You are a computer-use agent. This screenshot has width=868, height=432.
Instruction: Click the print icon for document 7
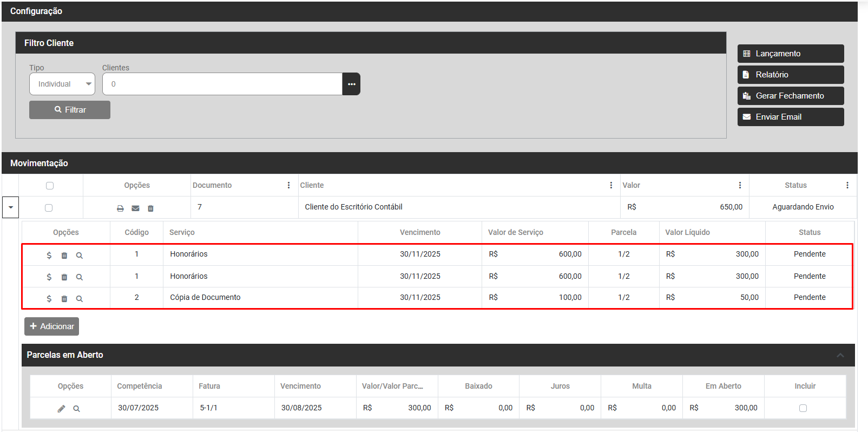tap(120, 208)
